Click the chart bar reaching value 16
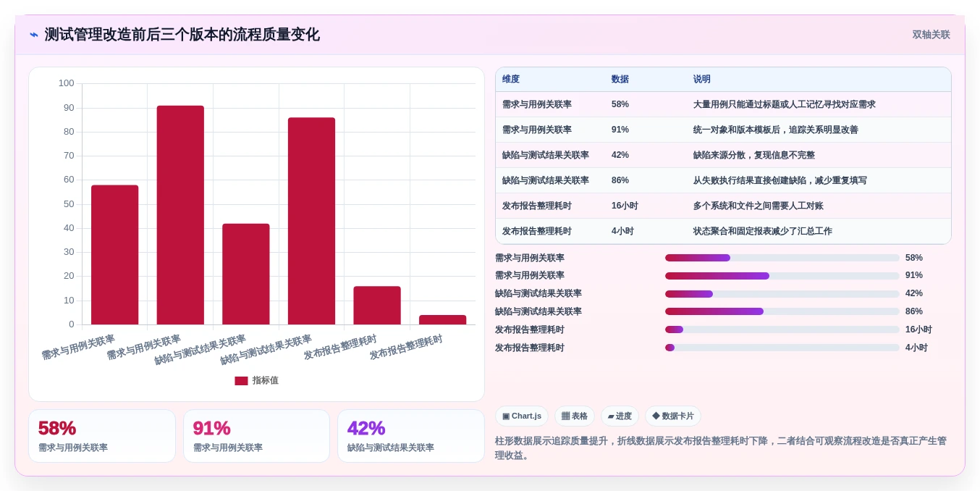980x491 pixels. [x=377, y=305]
